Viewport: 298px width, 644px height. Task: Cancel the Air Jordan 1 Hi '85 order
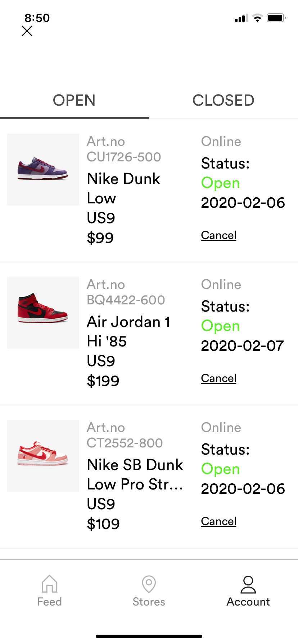point(218,378)
